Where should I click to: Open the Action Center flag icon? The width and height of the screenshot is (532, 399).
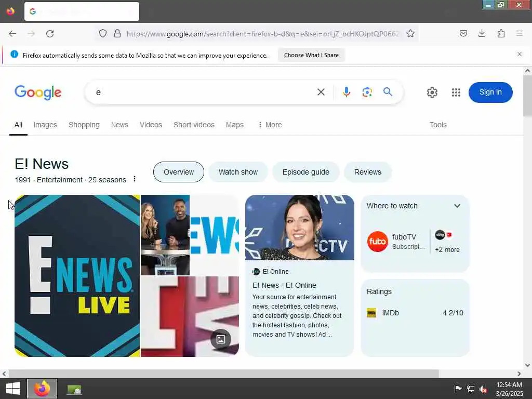pyautogui.click(x=458, y=389)
